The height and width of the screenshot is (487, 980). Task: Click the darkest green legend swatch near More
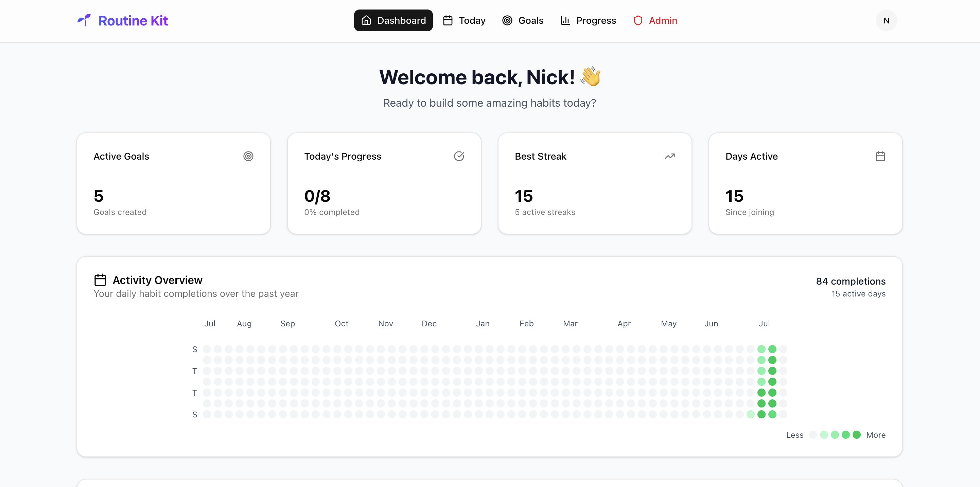point(856,435)
